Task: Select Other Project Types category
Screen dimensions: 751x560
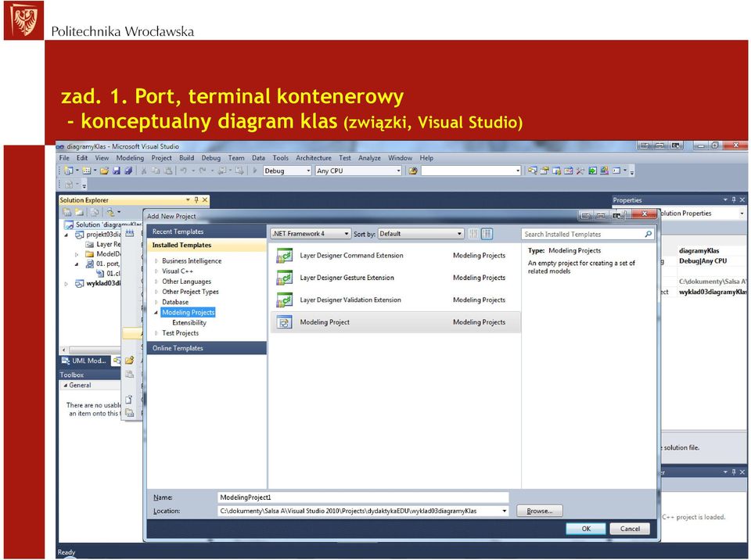Action: 190,292
